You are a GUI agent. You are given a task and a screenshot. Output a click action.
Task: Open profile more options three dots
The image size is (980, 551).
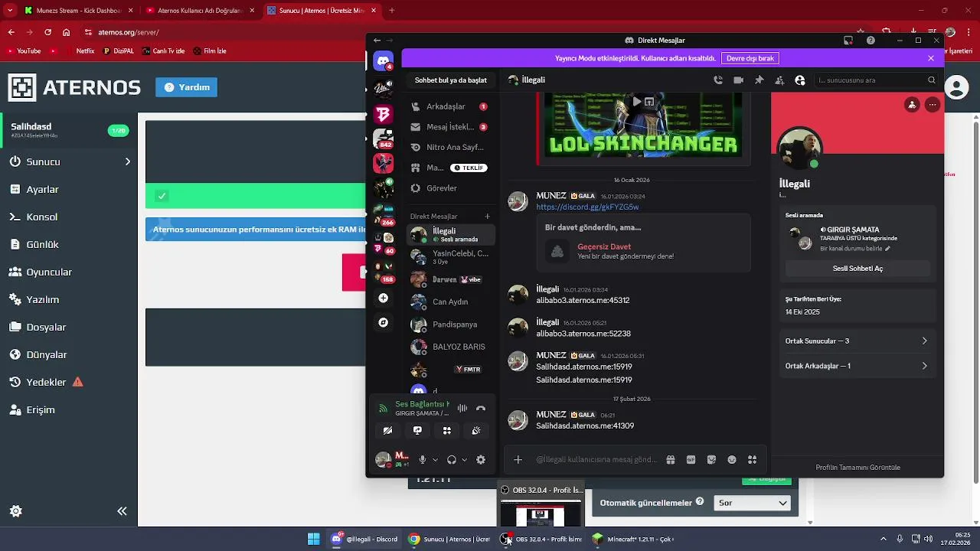point(932,105)
